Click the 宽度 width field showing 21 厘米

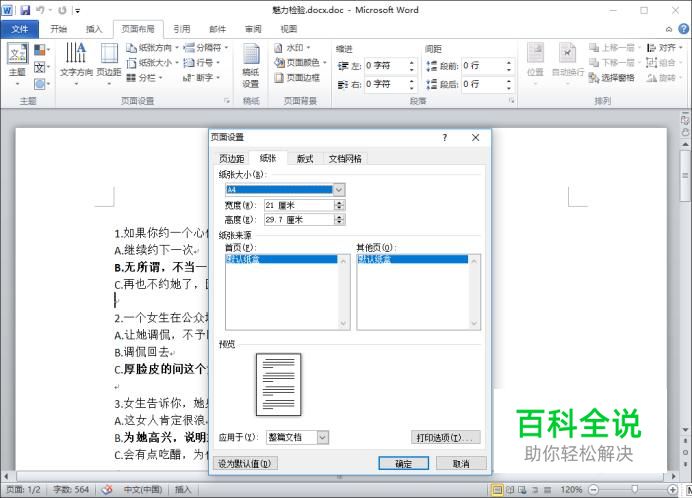[x=299, y=205]
